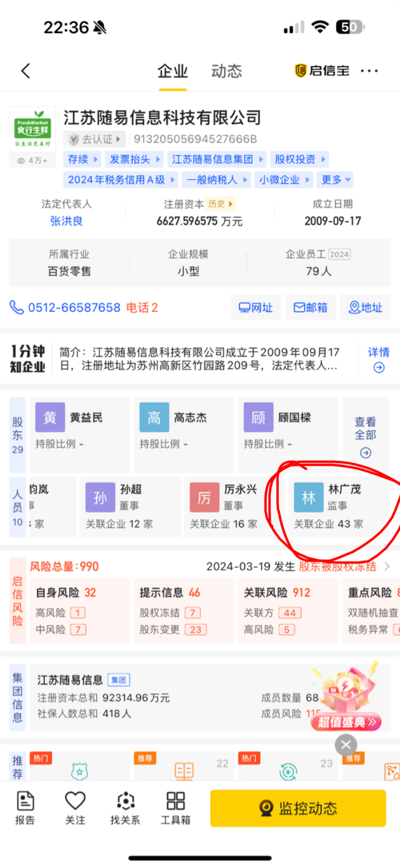Tap the 启信风险 side label
Screen dimensions: 400x868
18,600
